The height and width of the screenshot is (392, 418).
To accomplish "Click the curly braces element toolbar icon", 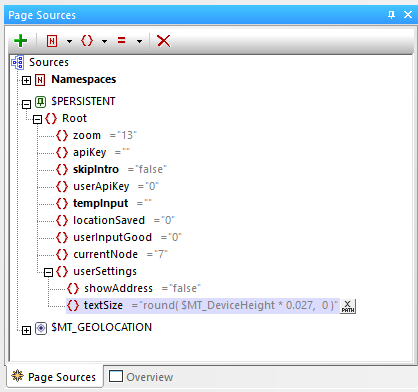I will [87, 41].
